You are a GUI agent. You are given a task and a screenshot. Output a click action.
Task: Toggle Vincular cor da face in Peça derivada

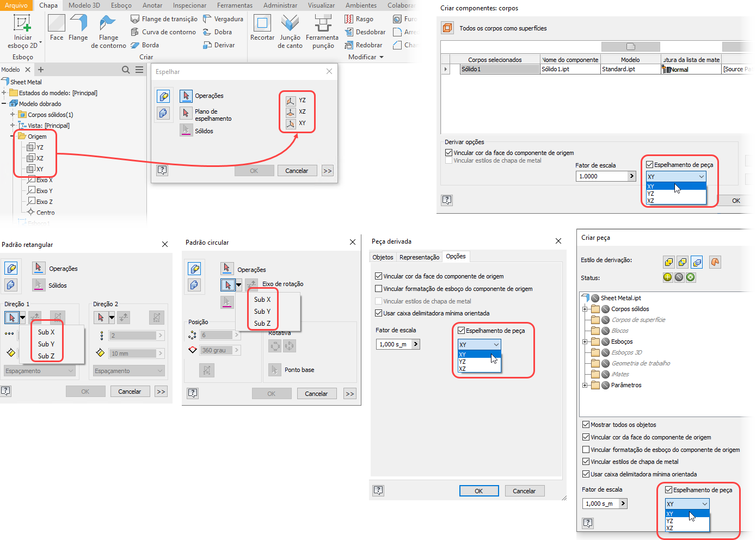click(379, 276)
